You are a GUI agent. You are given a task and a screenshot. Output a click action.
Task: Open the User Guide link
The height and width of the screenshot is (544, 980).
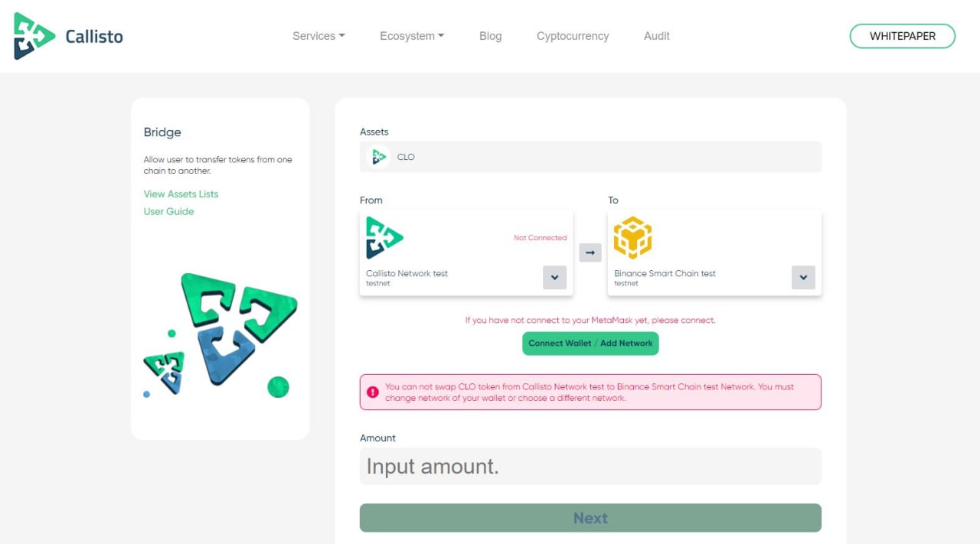(168, 212)
